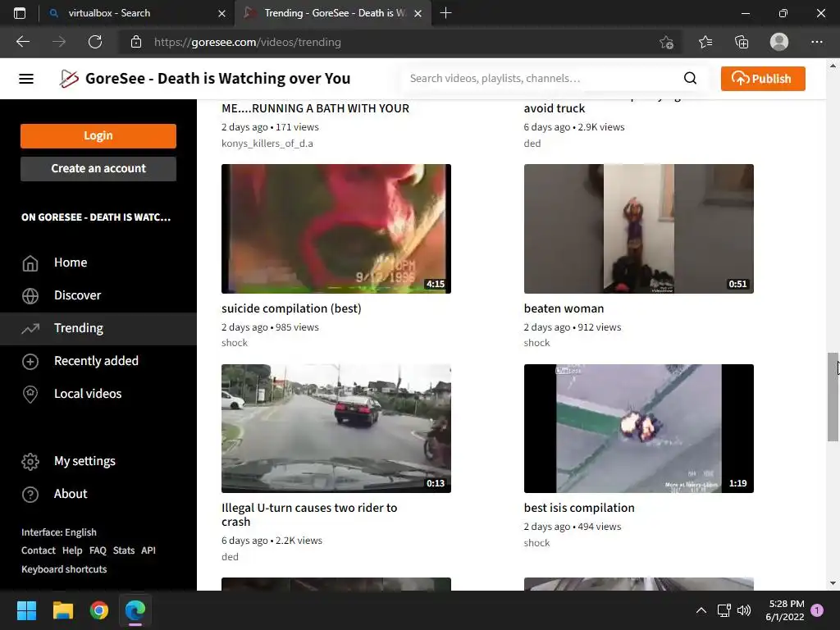Go back with browser back arrow
The width and height of the screenshot is (840, 630).
[x=22, y=42]
